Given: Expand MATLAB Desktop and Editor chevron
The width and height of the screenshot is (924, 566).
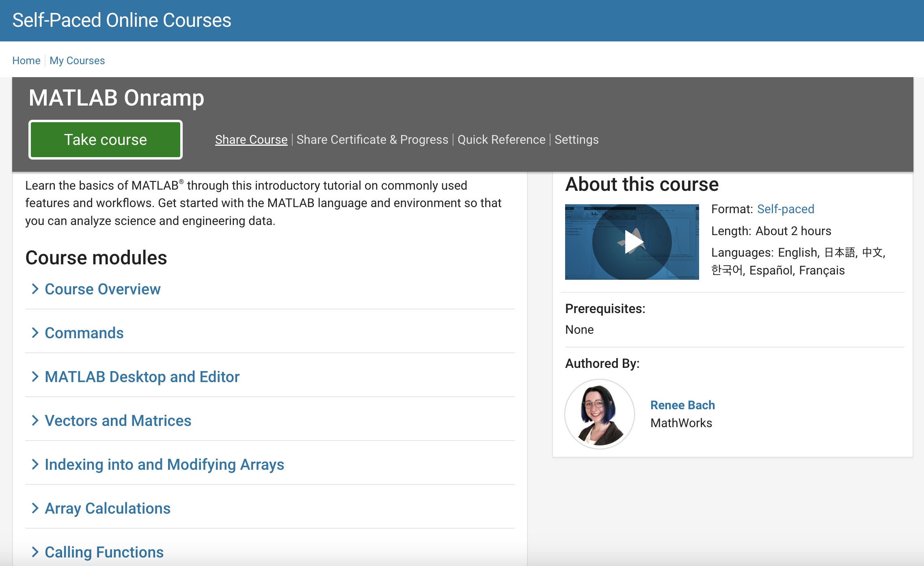Looking at the screenshot, I should pos(35,377).
